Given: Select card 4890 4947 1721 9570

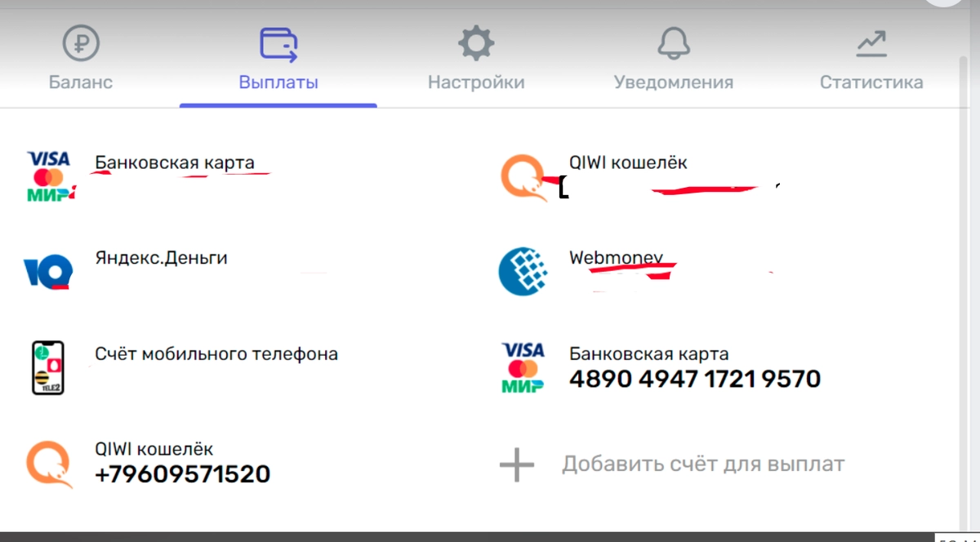Looking at the screenshot, I should click(x=695, y=379).
